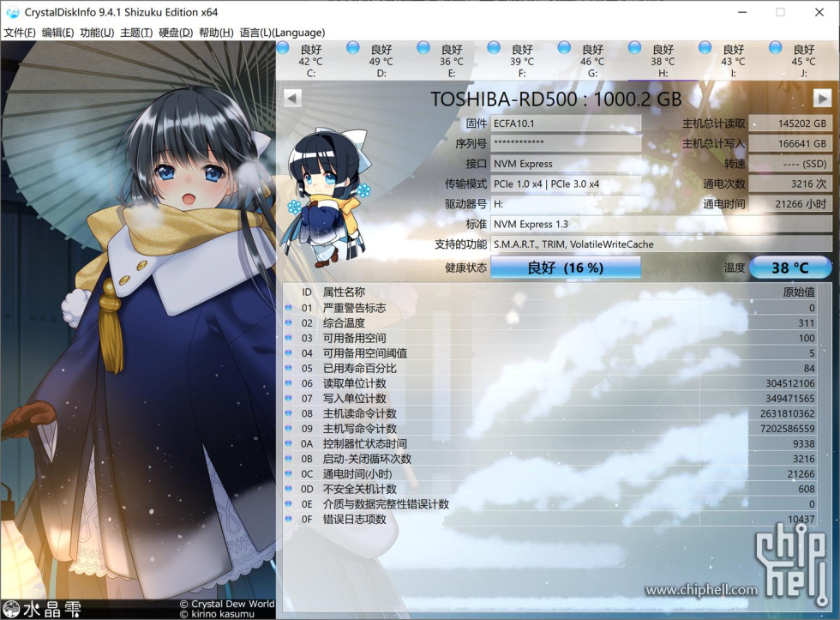Select the F: disk tab

(x=522, y=61)
